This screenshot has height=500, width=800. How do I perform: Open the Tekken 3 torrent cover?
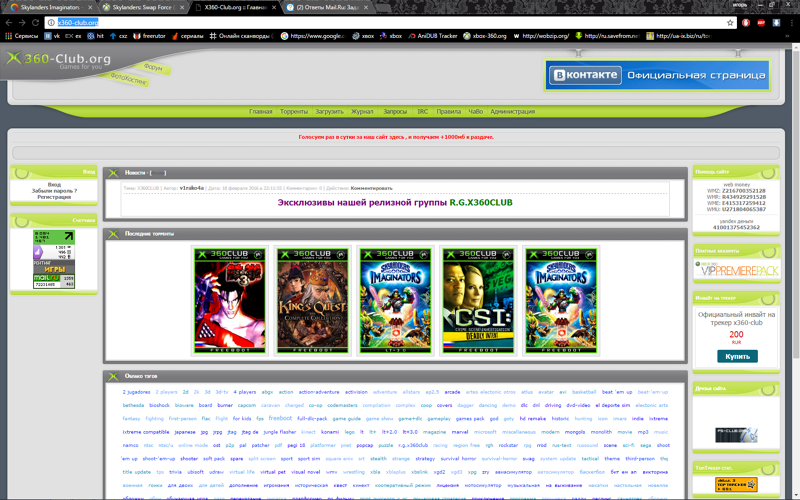point(230,301)
